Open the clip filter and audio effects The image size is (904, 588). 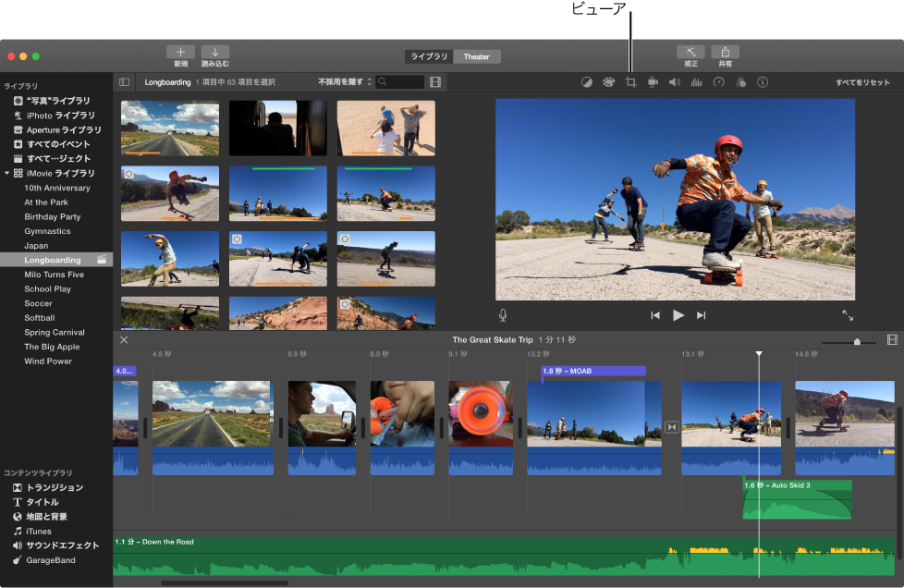(x=740, y=82)
